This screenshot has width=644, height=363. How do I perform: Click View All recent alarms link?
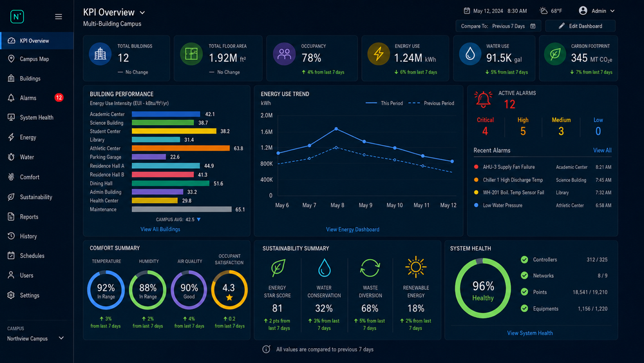tap(602, 150)
